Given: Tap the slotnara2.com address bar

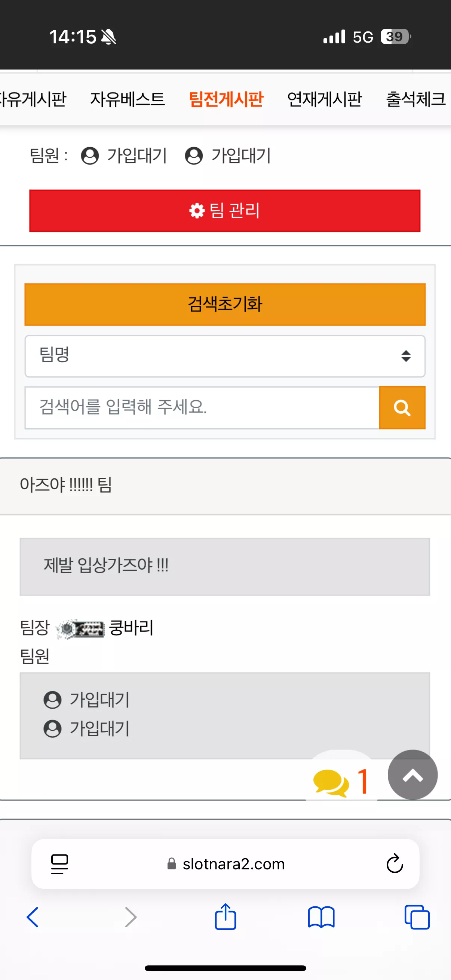Looking at the screenshot, I should [225, 864].
